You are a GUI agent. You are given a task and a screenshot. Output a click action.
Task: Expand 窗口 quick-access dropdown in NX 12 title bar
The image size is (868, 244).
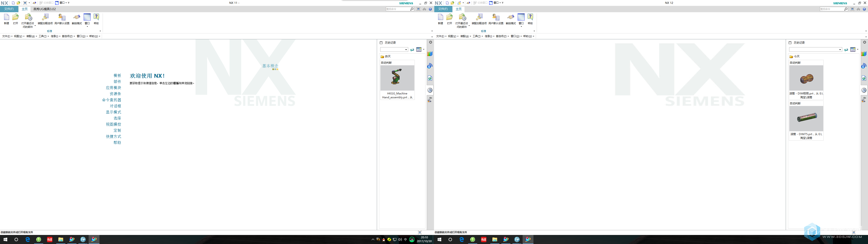(x=500, y=3)
